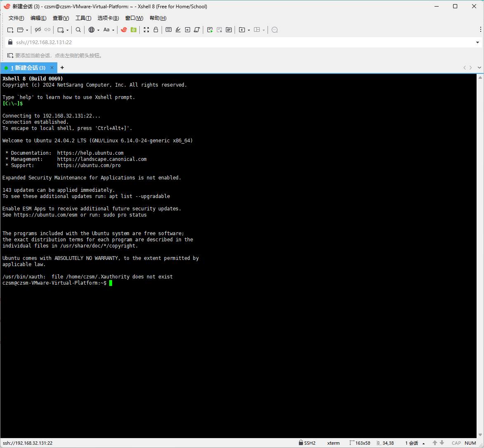Click the terminal scrollbar up arrow
This screenshot has height=448, width=484.
480,78
